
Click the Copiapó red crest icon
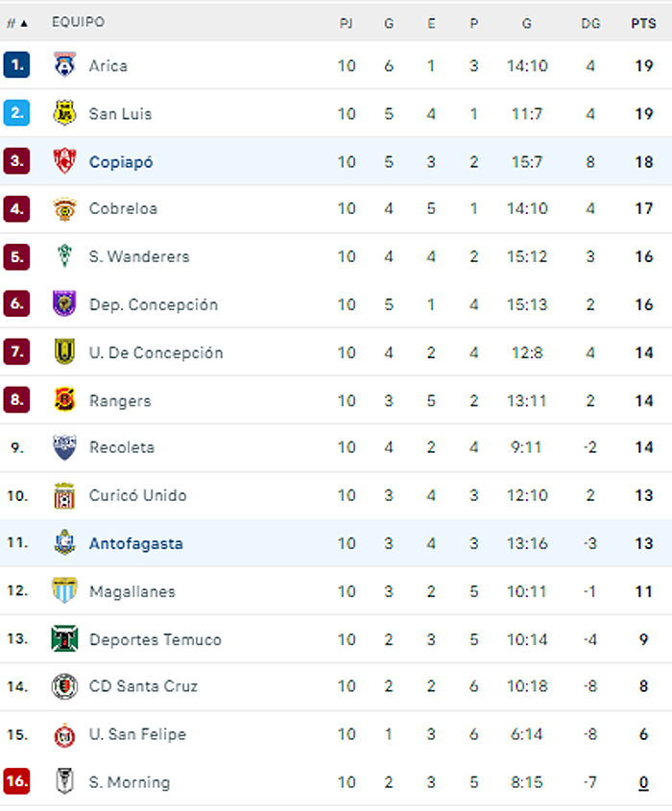pyautogui.click(x=64, y=161)
